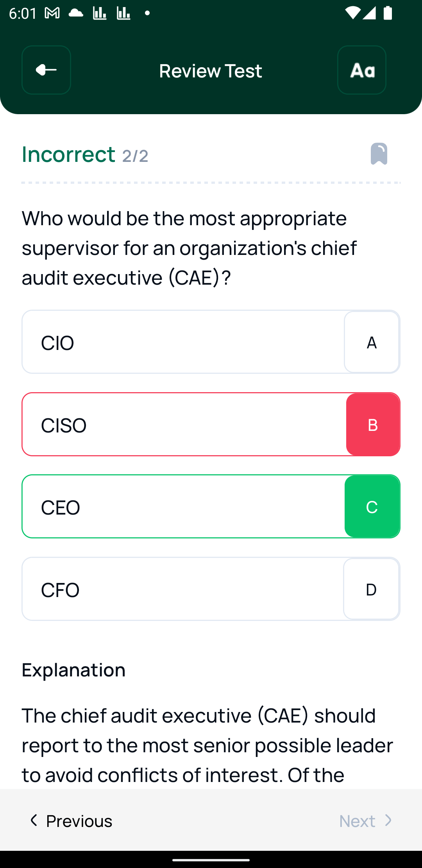
Task: Select answer option A
Action: 372,342
